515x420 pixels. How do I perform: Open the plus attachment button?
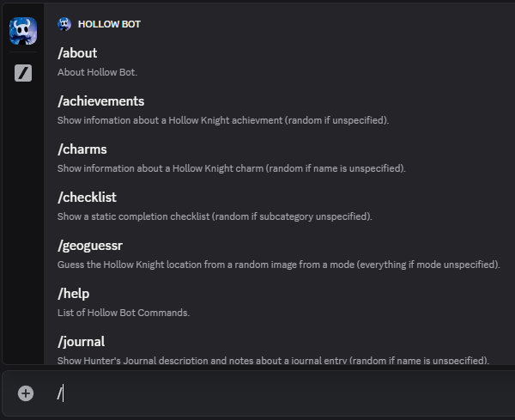click(26, 393)
